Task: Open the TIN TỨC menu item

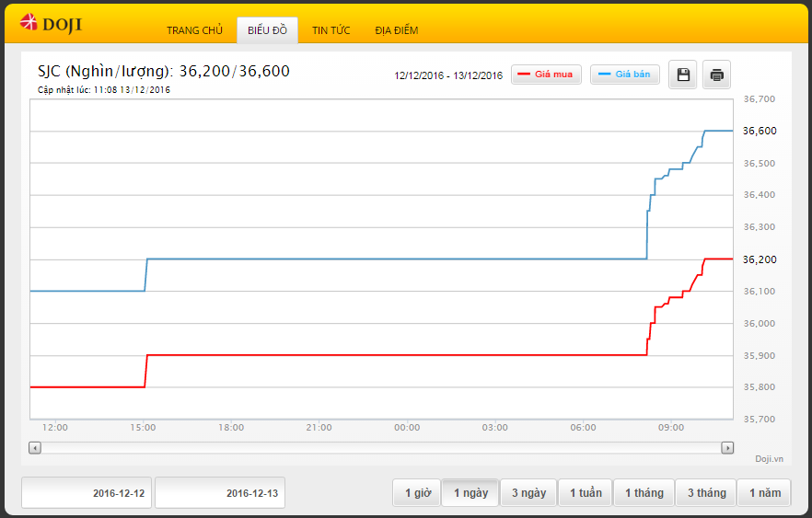Action: (331, 30)
